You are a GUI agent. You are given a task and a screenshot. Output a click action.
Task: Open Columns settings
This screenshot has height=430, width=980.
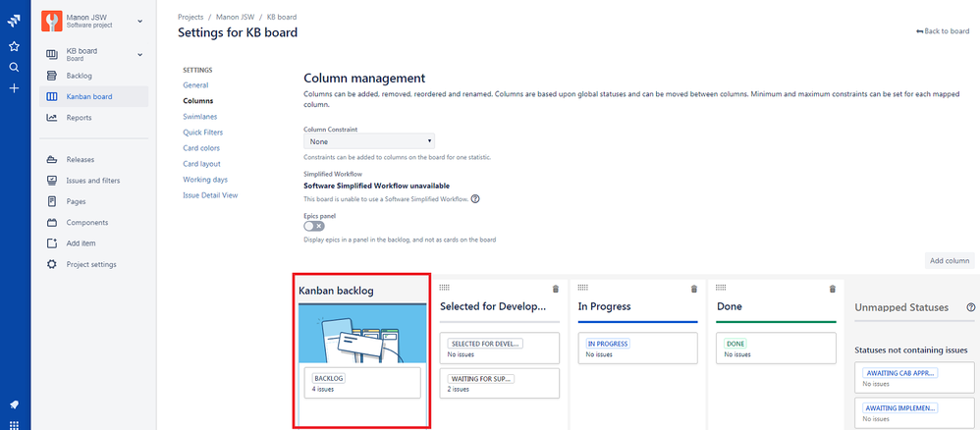point(198,100)
